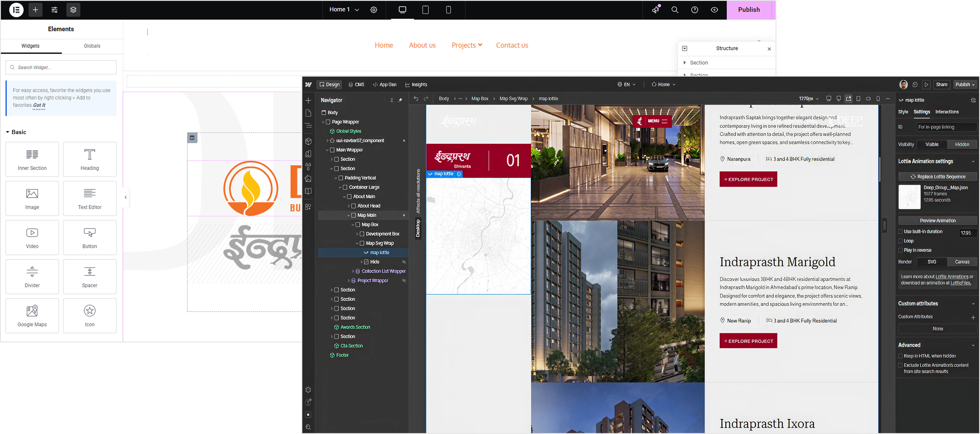This screenshot has height=434, width=980.
Task: Open the Elementor Structure layers icon
Action: click(x=73, y=10)
